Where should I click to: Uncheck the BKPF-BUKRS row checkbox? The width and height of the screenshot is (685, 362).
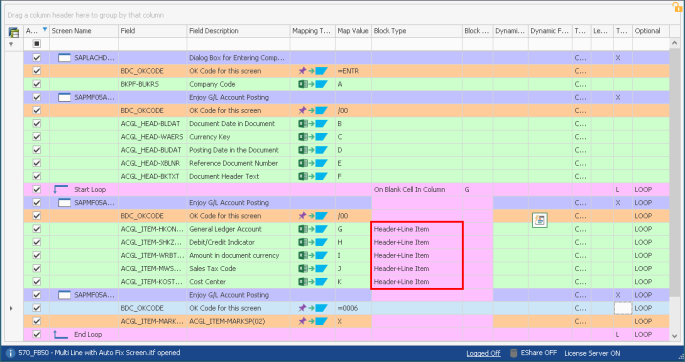[x=37, y=84]
